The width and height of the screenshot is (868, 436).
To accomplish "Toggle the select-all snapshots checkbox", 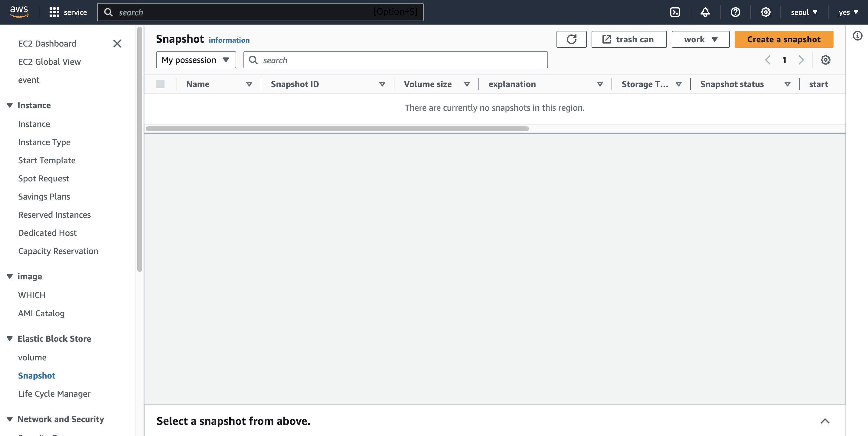I will [x=160, y=84].
